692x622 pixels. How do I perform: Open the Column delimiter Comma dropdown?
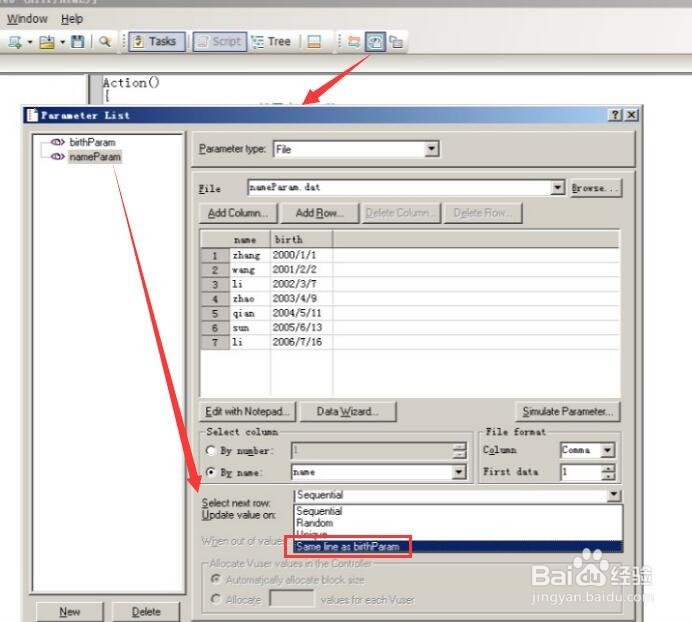[x=608, y=450]
